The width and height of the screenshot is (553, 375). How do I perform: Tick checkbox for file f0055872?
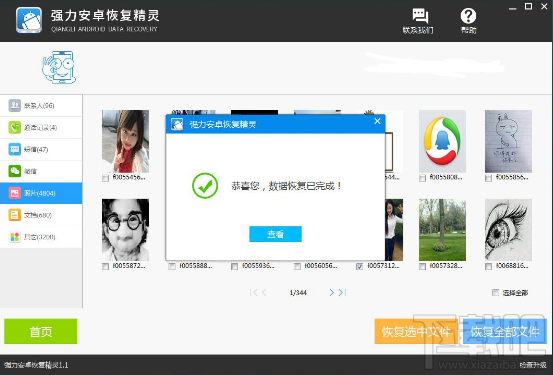105,266
